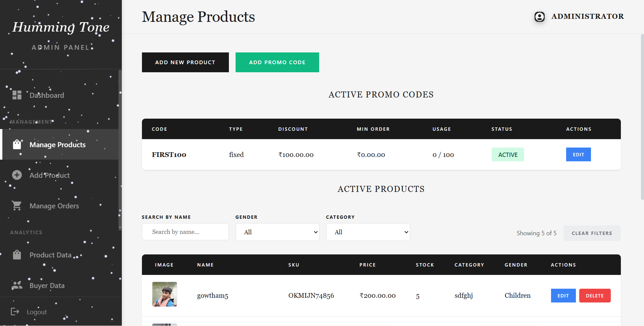Select Product Data in analytics section
This screenshot has height=326, width=644.
point(50,255)
